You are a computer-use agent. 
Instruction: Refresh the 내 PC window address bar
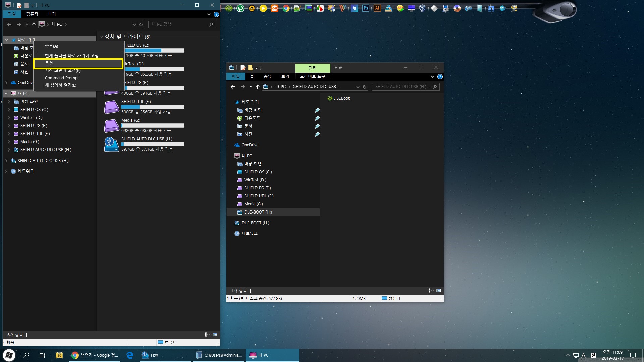(x=141, y=24)
